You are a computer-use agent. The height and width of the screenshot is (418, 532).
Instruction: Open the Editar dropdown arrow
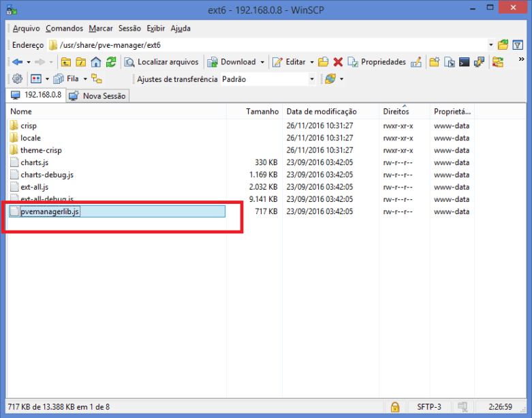click(x=312, y=62)
